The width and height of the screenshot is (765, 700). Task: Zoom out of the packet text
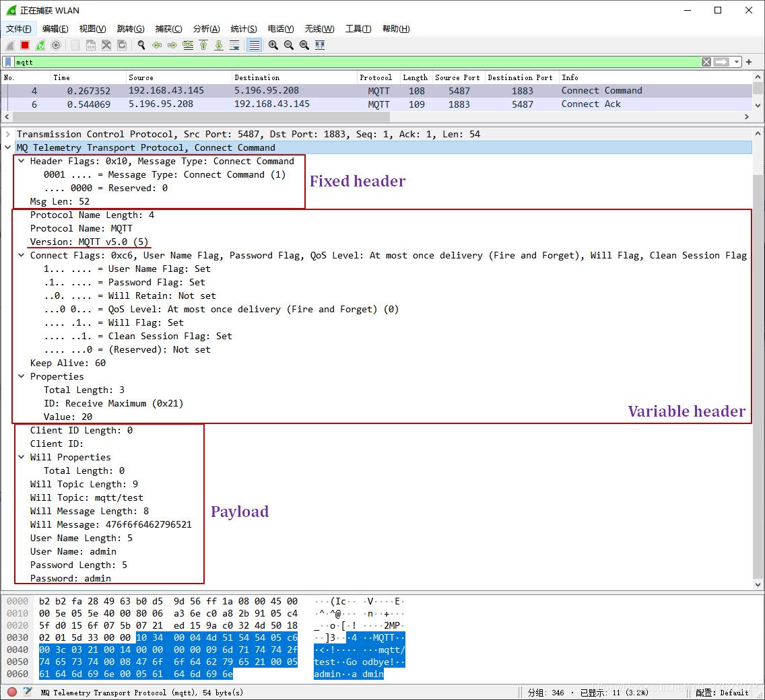click(x=289, y=45)
